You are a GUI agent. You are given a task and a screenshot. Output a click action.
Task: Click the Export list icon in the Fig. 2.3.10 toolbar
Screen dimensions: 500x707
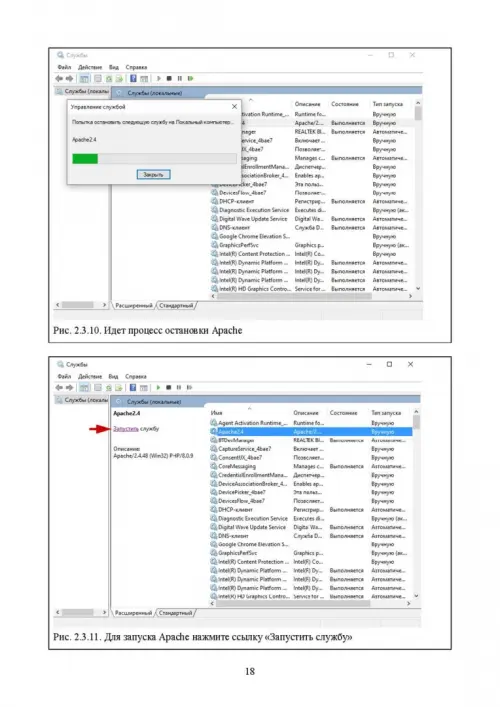[x=119, y=78]
